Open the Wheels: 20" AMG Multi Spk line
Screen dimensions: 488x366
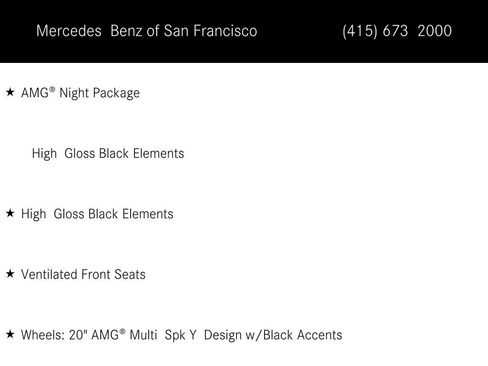pos(182,335)
